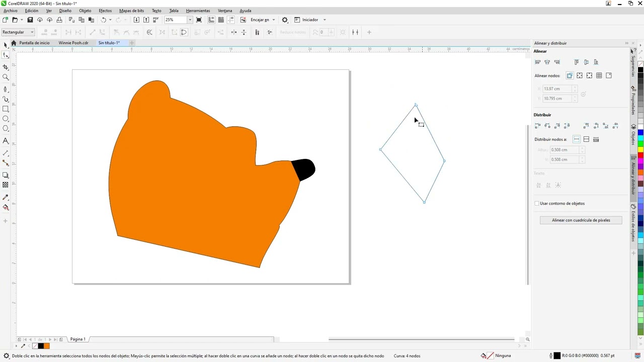Open the Archivo menu
644x362 pixels.
coord(10,11)
